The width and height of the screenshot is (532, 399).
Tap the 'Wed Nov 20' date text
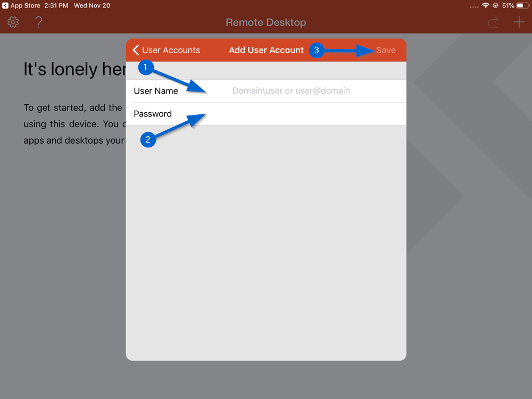point(92,5)
